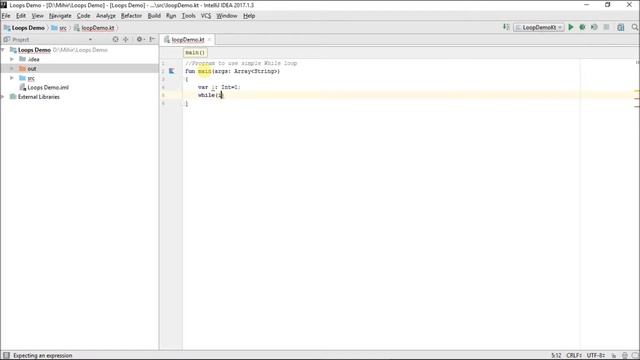Screen dimensions: 640x360
Task: Close the loopDemo.kt editor tab
Action: tap(209, 40)
